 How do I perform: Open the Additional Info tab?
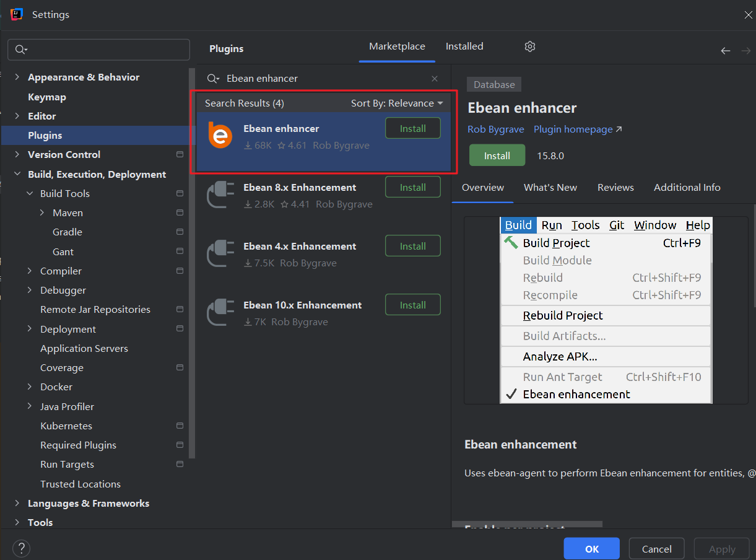687,188
